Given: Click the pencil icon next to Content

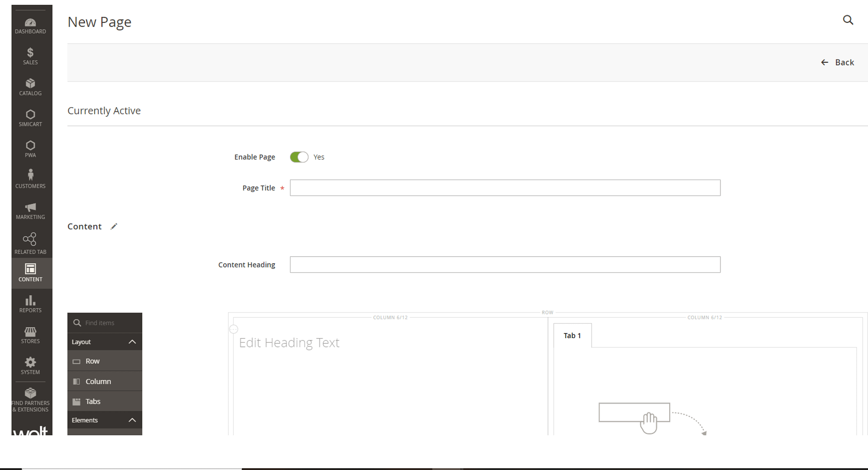Looking at the screenshot, I should [x=114, y=226].
